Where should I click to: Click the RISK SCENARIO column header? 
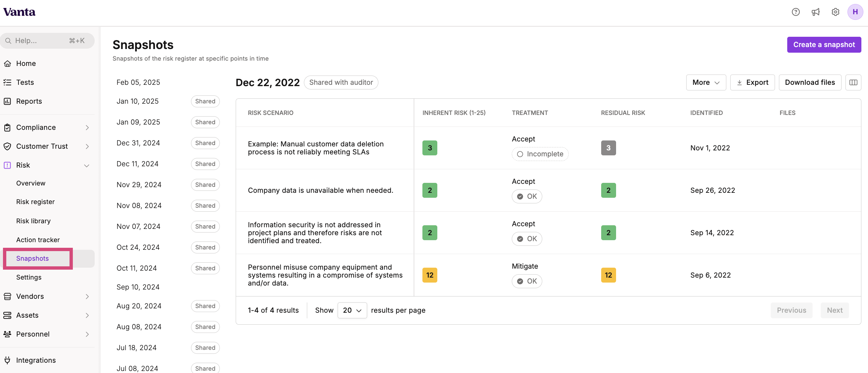[x=270, y=113]
